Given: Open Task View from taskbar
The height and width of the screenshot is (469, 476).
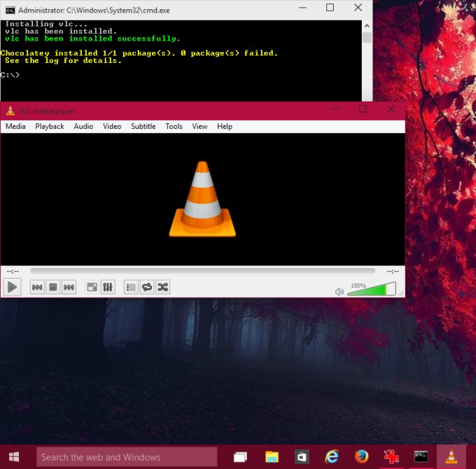Looking at the screenshot, I should coord(240,457).
